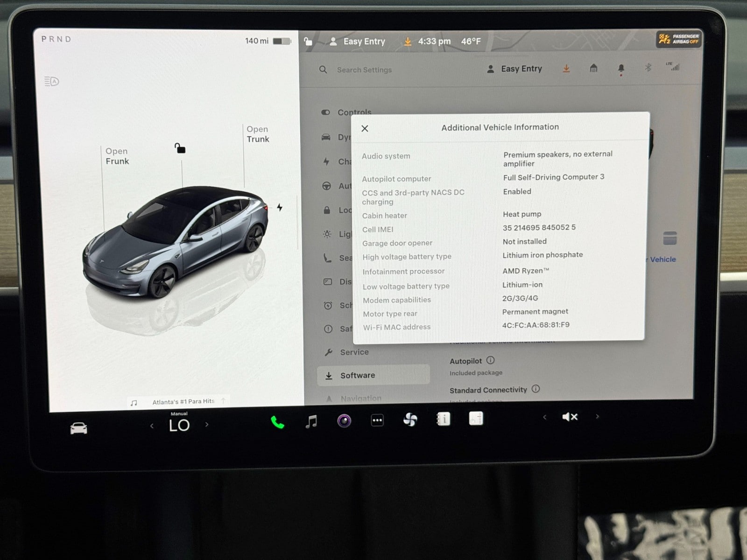Lower temperature with left chevron
This screenshot has width=747, height=560.
[152, 426]
